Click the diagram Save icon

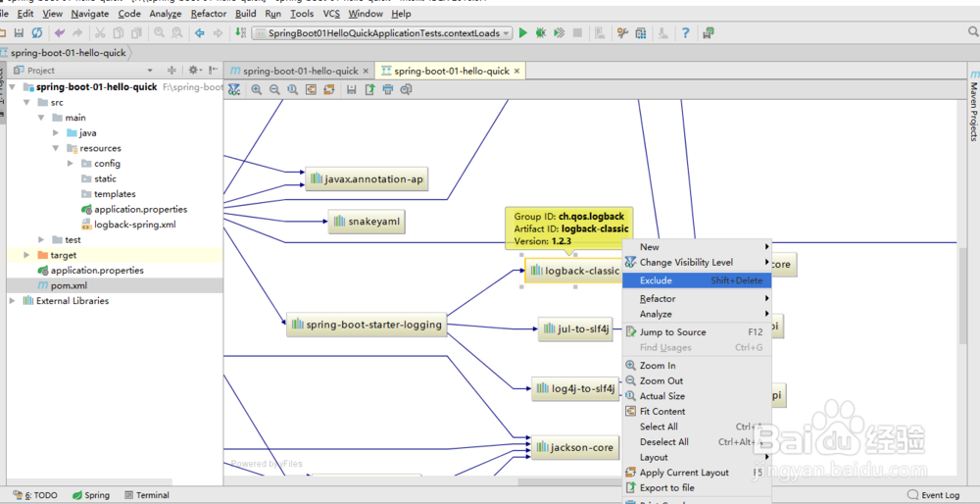coord(351,89)
